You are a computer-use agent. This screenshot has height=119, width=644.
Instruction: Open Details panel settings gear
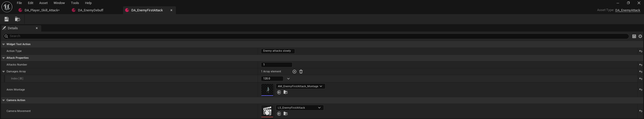pyautogui.click(x=640, y=36)
